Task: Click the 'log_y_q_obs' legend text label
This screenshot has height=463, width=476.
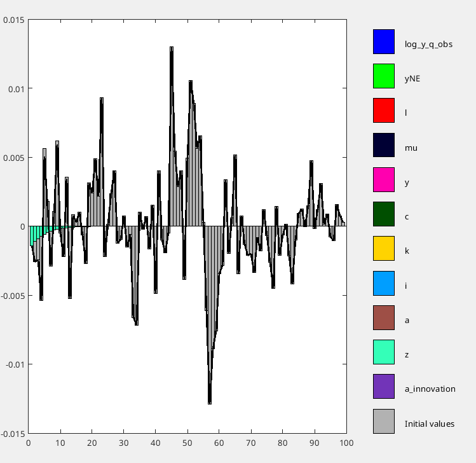Action: point(428,45)
